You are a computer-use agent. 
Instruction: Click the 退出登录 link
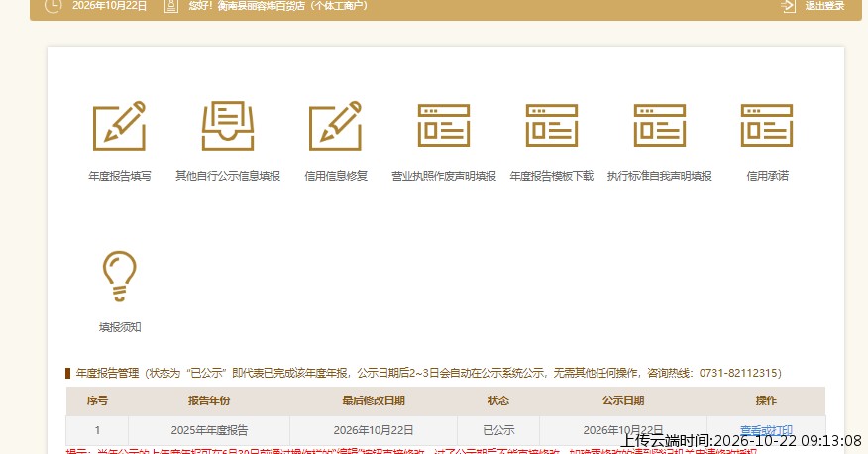coord(824,6)
